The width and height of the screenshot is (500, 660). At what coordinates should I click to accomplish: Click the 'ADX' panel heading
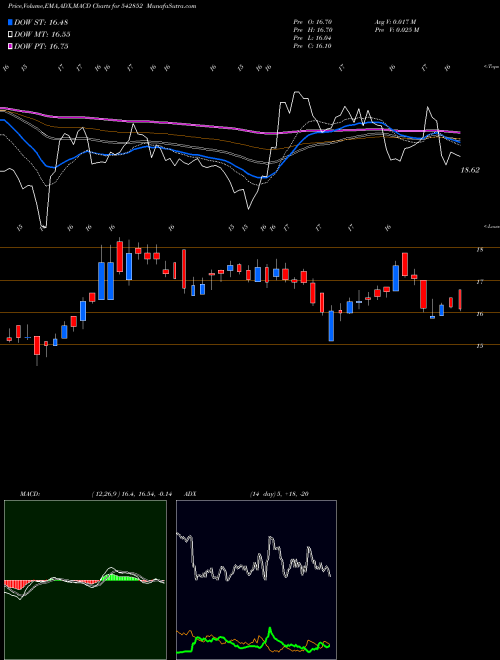[x=191, y=494]
